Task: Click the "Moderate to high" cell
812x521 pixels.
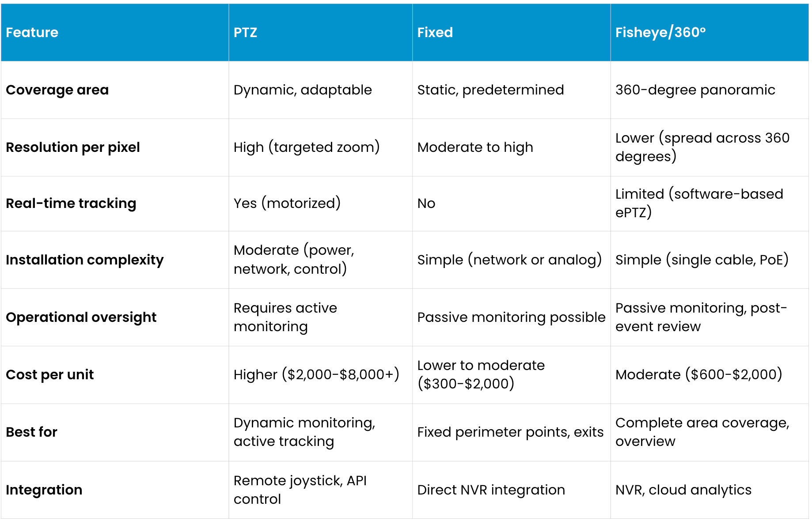Action: tap(475, 147)
